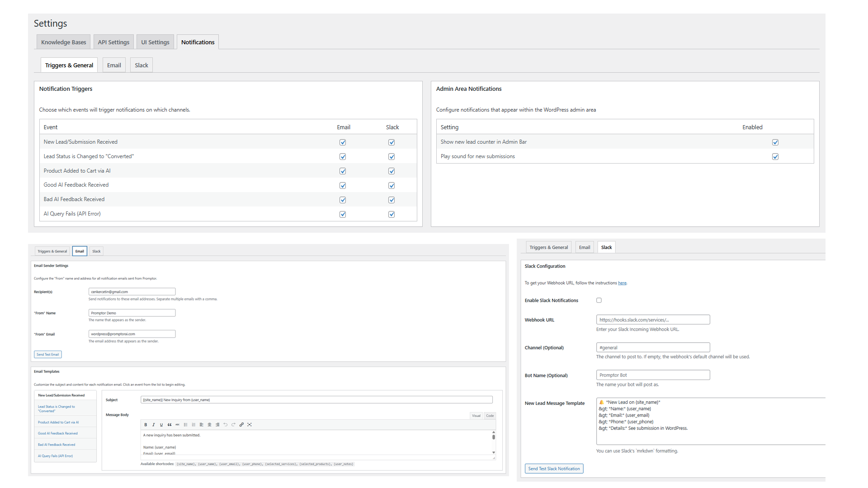
Task: Open the webhook instructions link labeled here
Action: [x=622, y=282]
